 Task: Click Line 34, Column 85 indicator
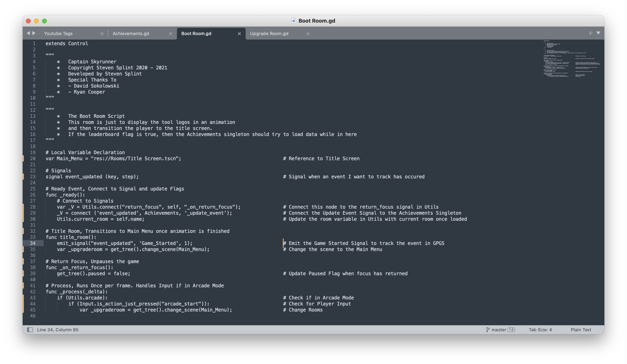click(x=58, y=329)
